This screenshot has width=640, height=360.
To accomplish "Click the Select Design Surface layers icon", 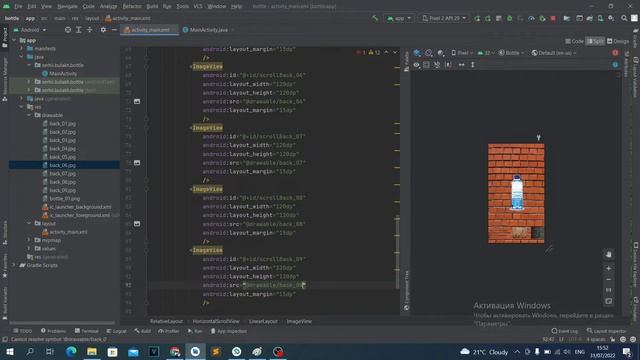I will coord(417,53).
